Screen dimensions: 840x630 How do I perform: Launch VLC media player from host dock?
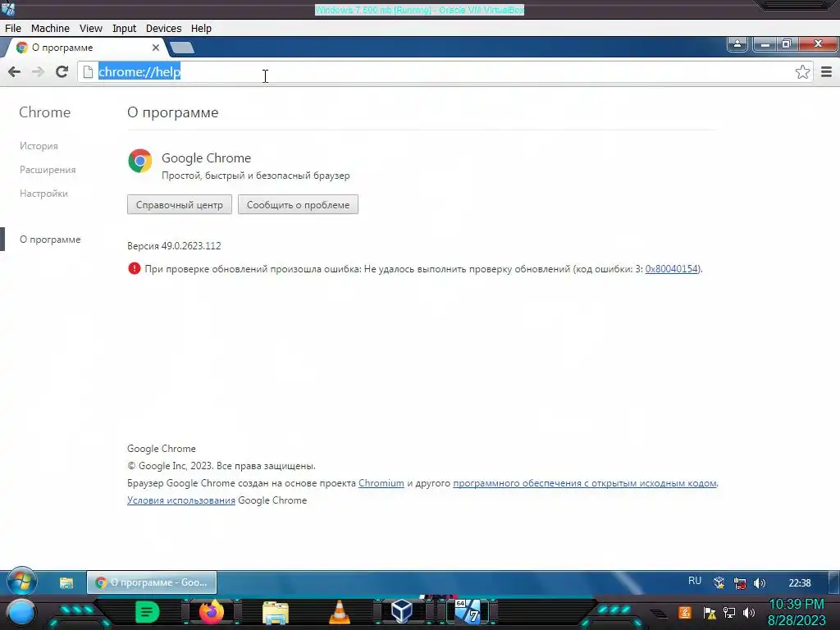339,612
